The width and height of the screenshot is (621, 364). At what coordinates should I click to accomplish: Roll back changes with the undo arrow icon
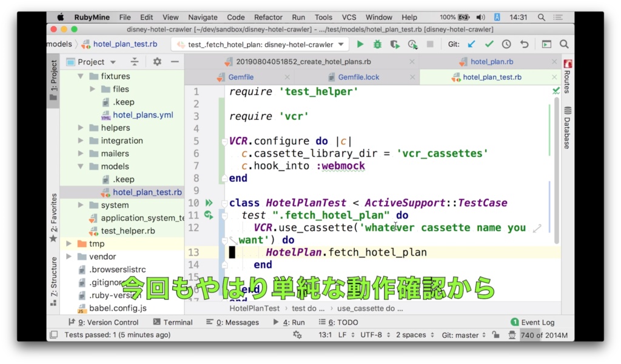[523, 44]
